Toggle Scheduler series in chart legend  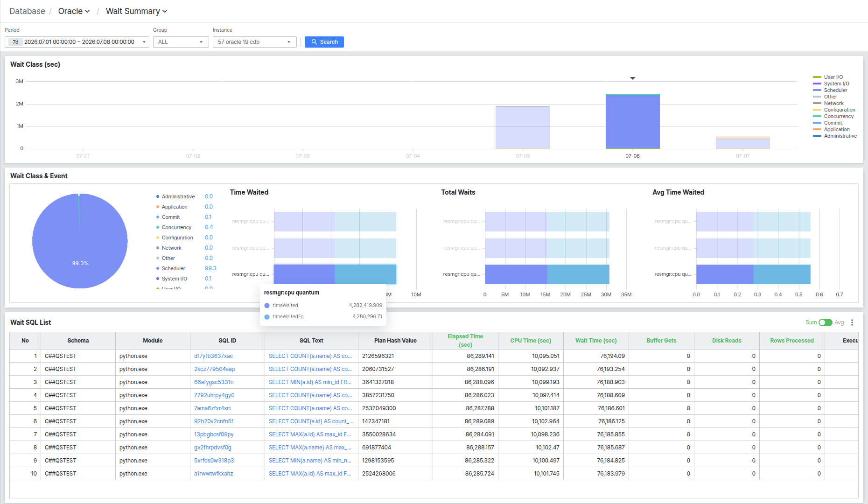click(x=835, y=90)
